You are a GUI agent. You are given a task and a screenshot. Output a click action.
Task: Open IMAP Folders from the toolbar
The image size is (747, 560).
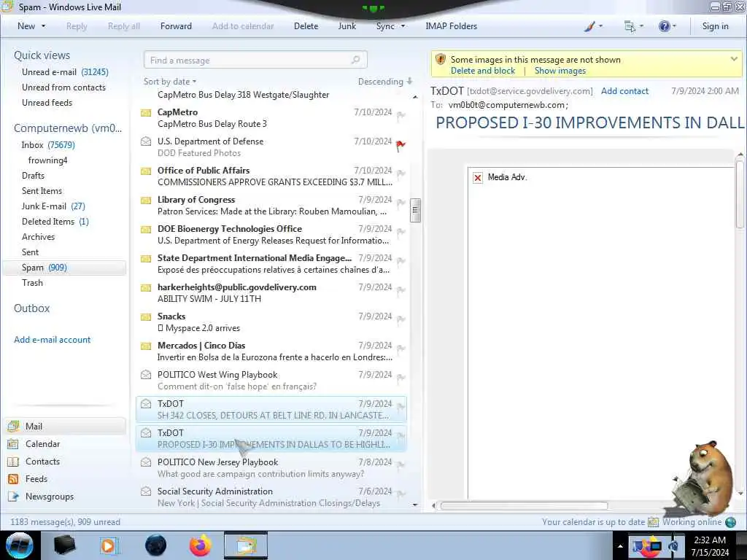[451, 26]
